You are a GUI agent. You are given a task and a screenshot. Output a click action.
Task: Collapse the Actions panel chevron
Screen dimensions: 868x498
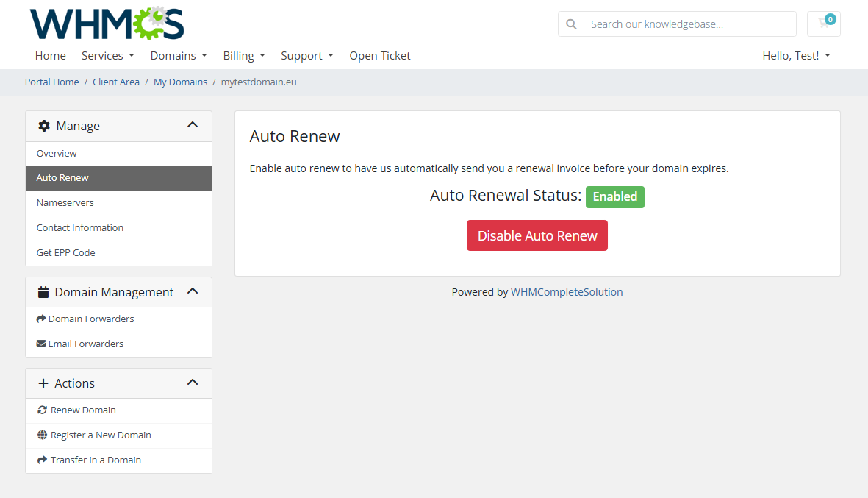coord(193,383)
